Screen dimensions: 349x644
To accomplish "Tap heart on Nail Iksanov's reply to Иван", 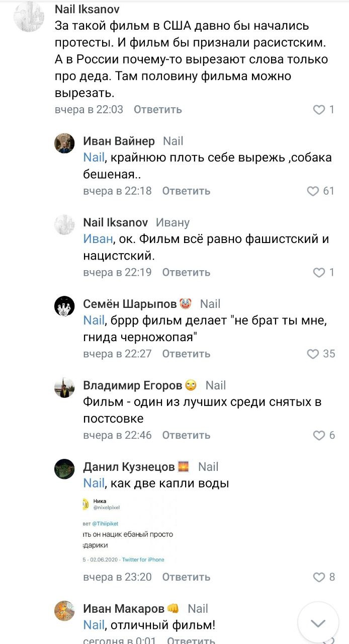I will [319, 273].
